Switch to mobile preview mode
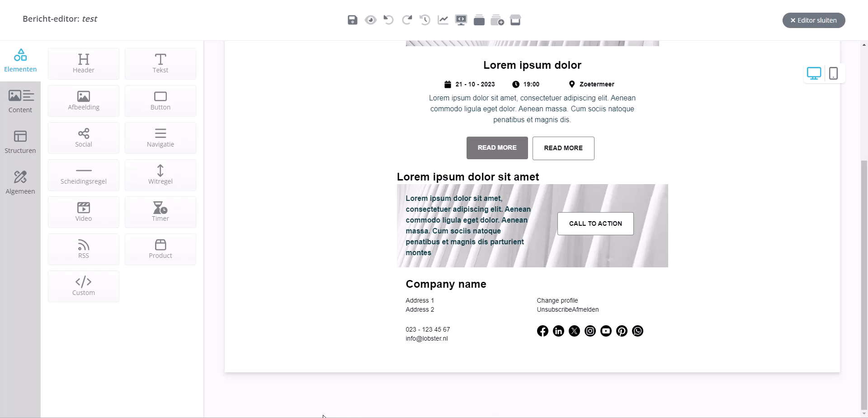This screenshot has width=868, height=418. coord(834,73)
